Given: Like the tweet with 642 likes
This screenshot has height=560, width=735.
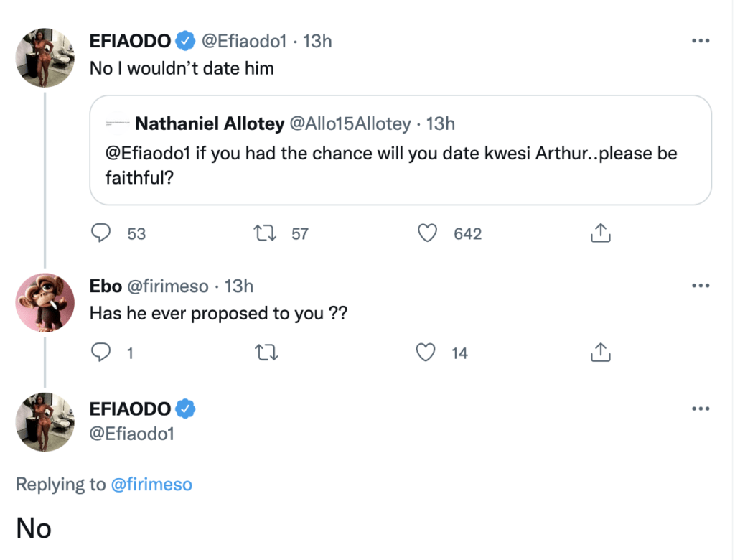Looking at the screenshot, I should point(428,233).
